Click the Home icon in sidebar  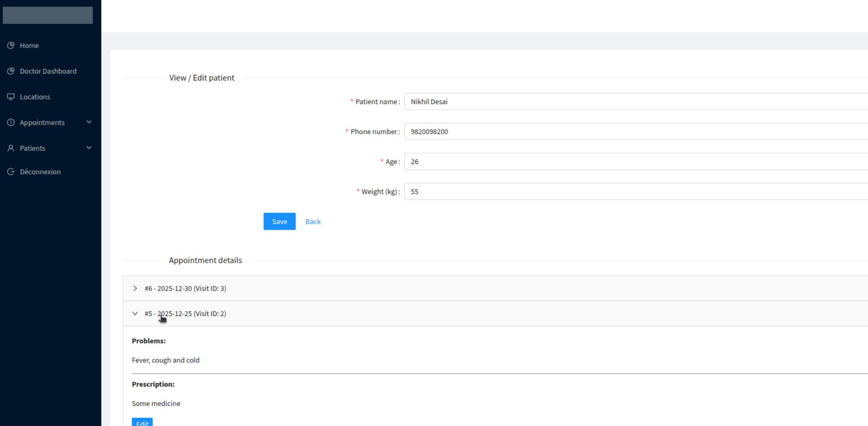point(11,45)
